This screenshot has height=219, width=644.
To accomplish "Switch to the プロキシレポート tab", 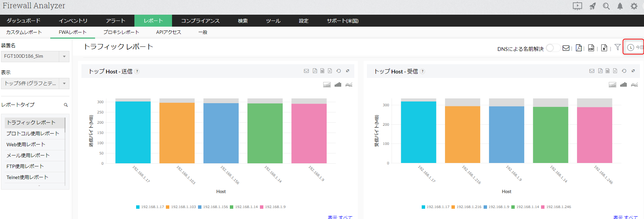I will (121, 32).
